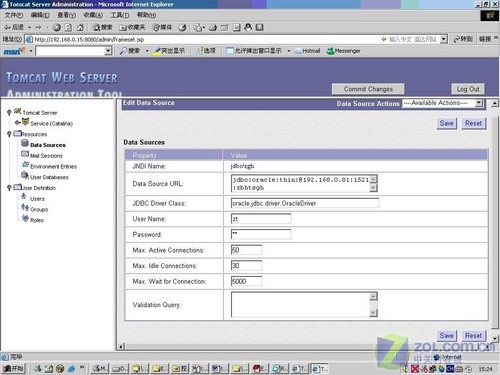Click the Roles icon in tree
The width and height of the screenshot is (500, 375).
coord(25,218)
